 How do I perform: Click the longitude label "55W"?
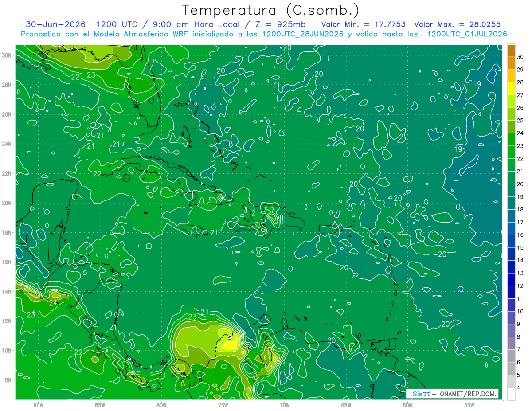[469, 405]
